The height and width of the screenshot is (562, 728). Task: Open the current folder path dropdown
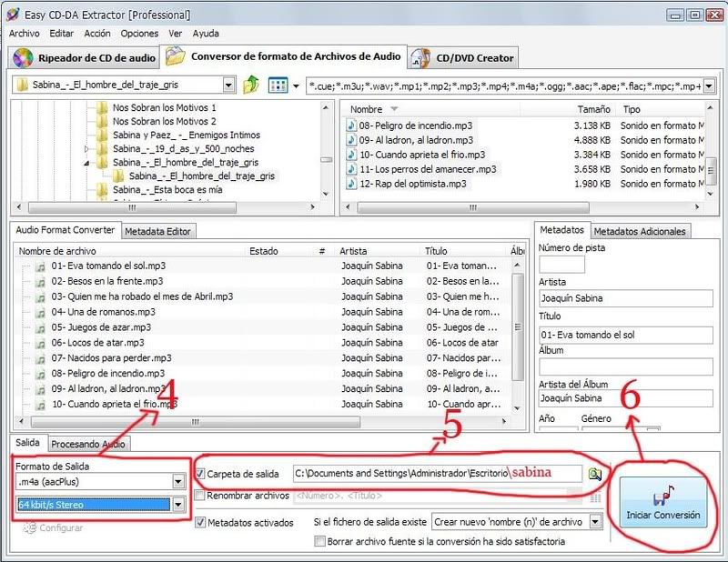(228, 85)
